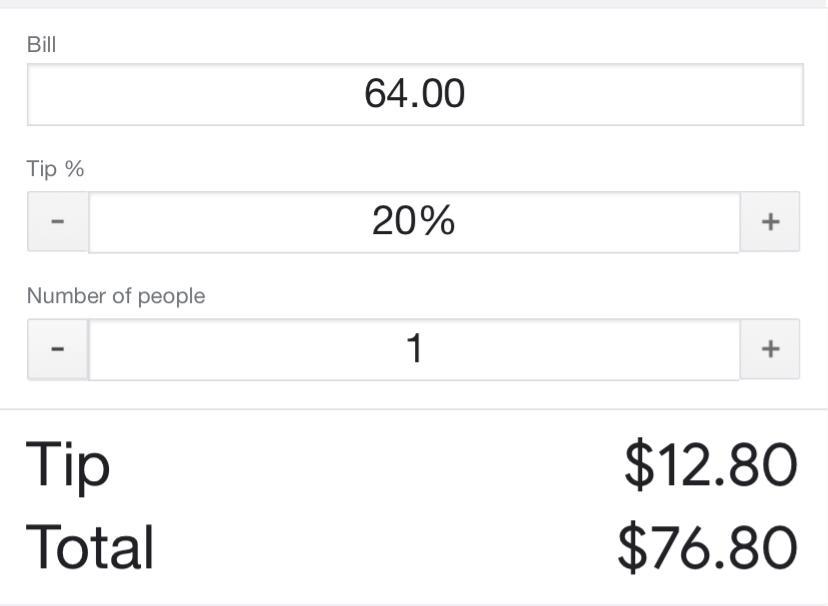This screenshot has height=606, width=828.
Task: Tap the minus button beside people count
Action: (58, 348)
